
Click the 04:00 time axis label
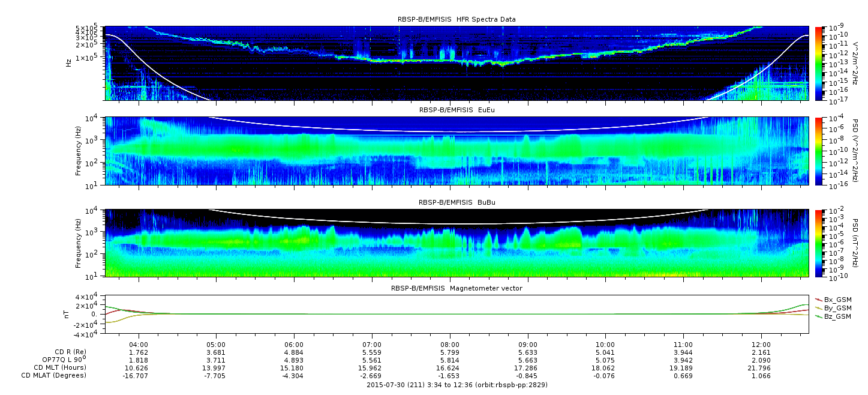[x=139, y=345]
